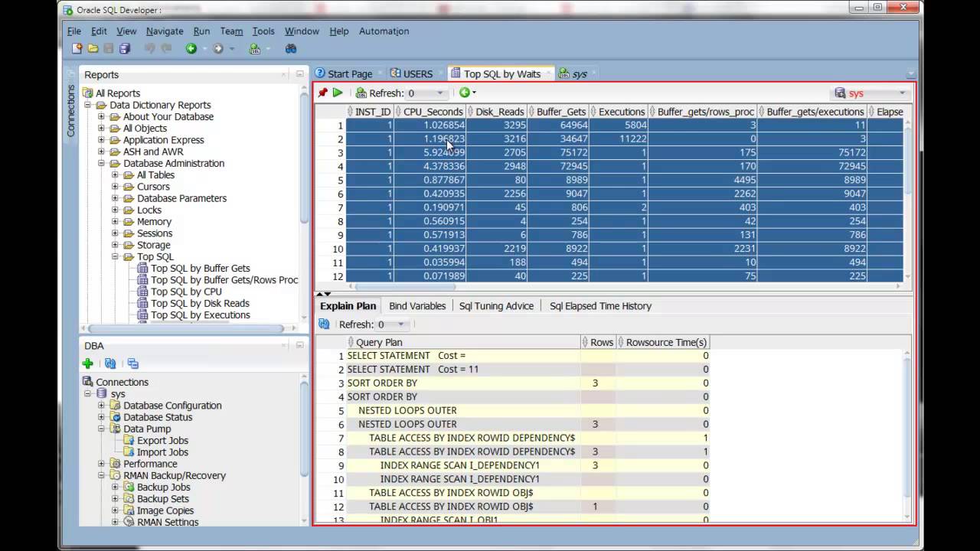Click the Save All toolbar icon
The width and height of the screenshot is (980, 551).
125,49
